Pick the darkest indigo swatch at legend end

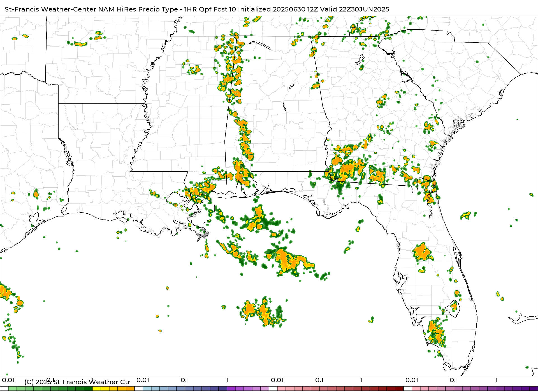[534, 389]
